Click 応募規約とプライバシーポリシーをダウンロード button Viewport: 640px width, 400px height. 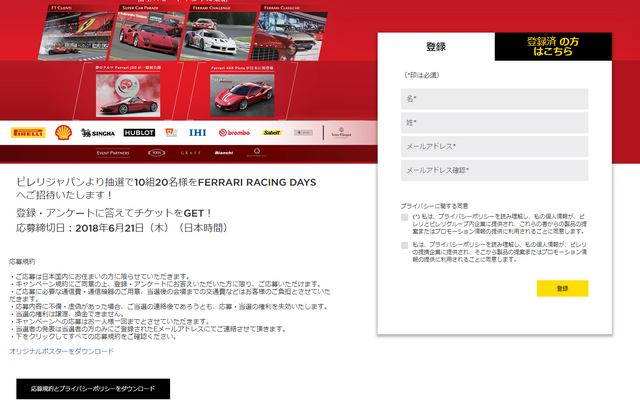pos(93,389)
